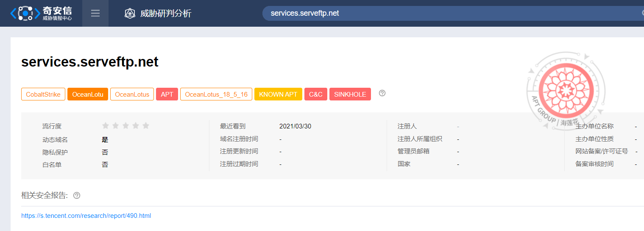Image resolution: width=644 pixels, height=231 pixels.
Task: Click the threat analysis hexagon icon
Action: pyautogui.click(x=130, y=13)
